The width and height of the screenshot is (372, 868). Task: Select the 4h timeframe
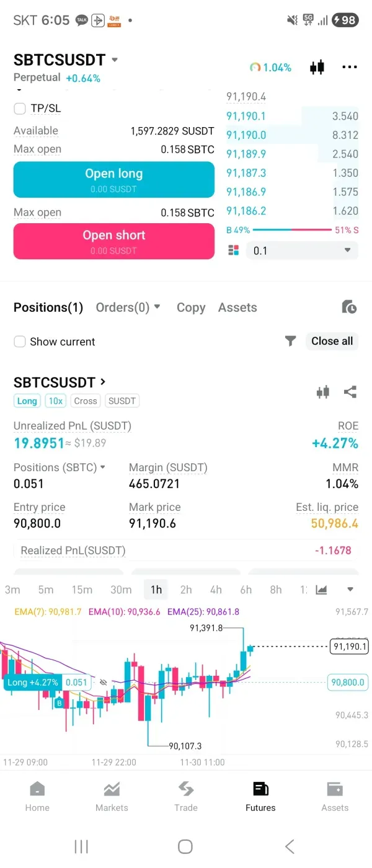point(216,590)
